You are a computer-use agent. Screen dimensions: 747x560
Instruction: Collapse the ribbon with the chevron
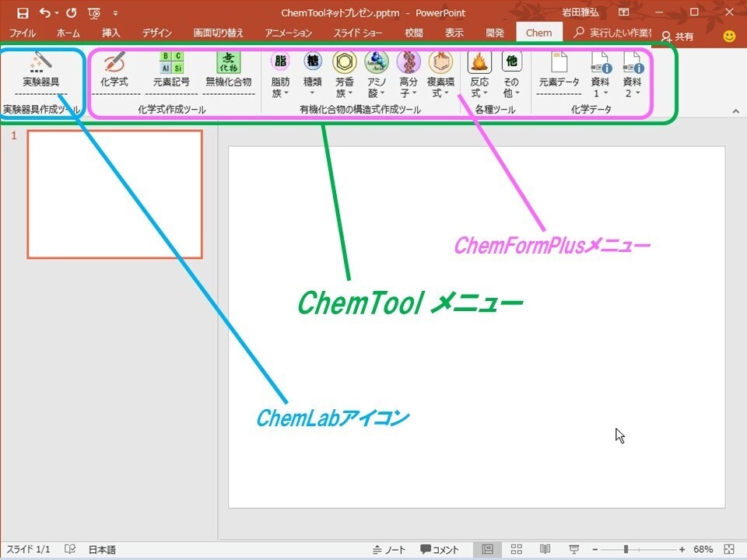point(736,111)
